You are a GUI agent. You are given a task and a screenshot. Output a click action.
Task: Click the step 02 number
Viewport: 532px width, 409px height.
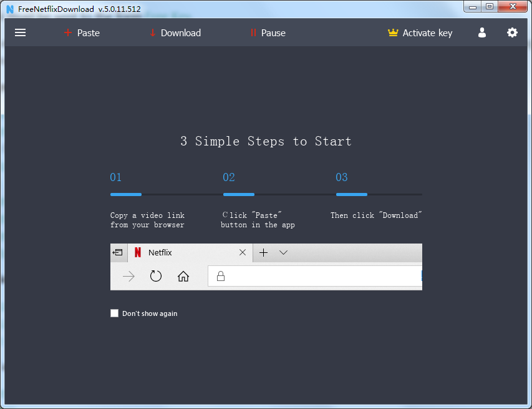click(x=229, y=177)
